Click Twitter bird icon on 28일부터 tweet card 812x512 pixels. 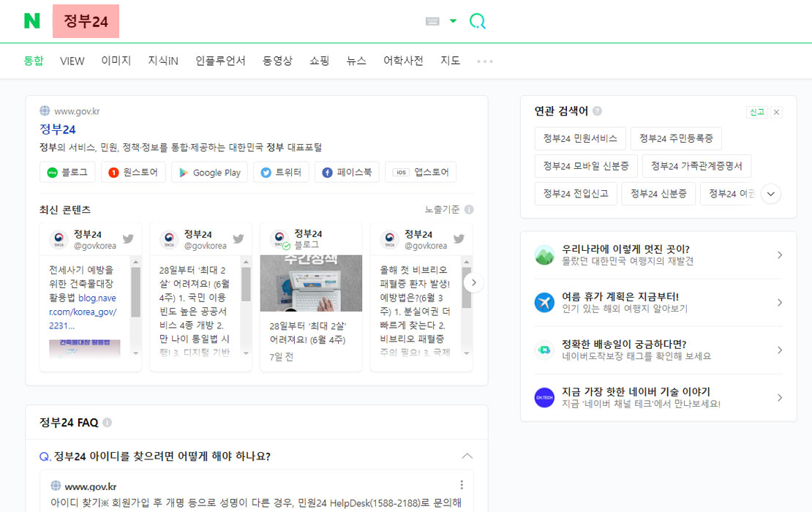(238, 238)
